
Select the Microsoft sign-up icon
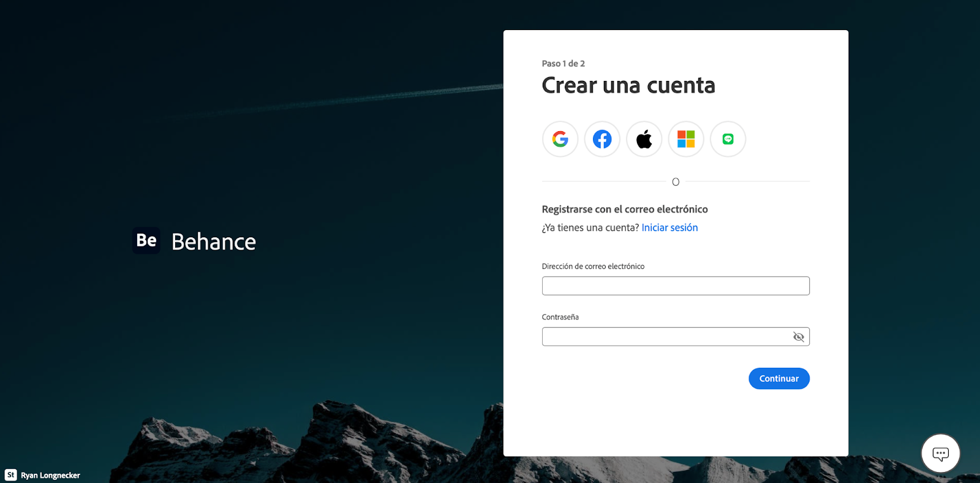(686, 139)
